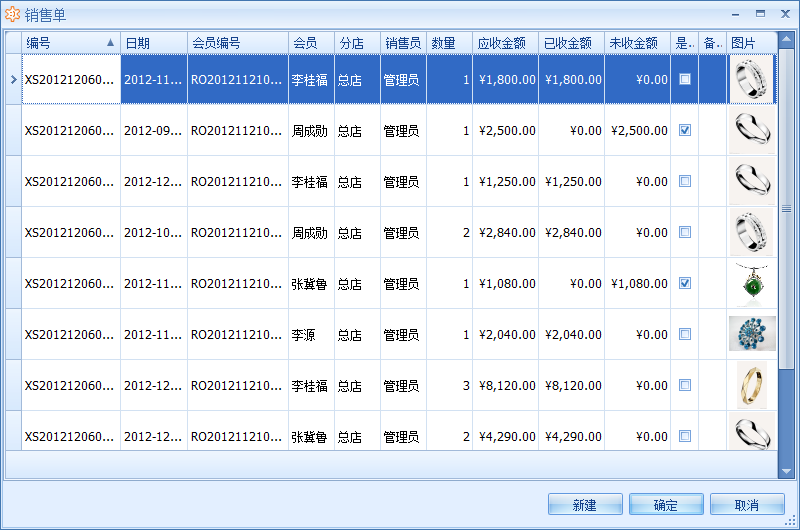Close the 销售单 window

(x=785, y=14)
